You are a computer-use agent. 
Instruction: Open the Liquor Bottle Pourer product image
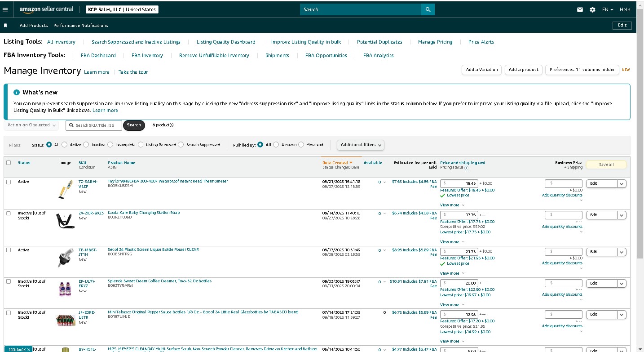(65, 257)
